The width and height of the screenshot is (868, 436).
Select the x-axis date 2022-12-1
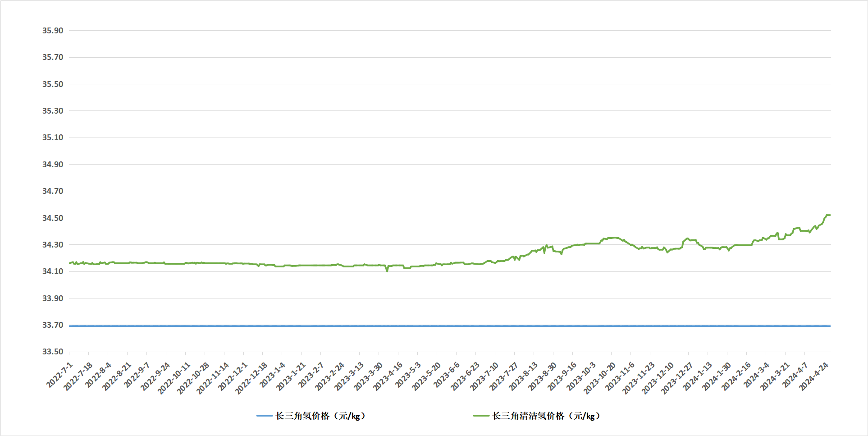[233, 376]
